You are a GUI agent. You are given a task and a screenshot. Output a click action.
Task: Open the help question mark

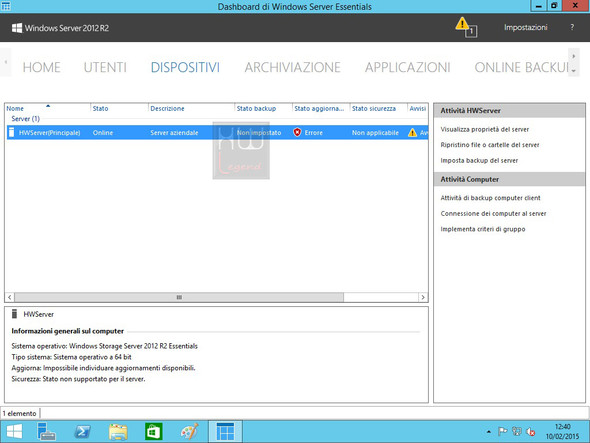pyautogui.click(x=572, y=27)
